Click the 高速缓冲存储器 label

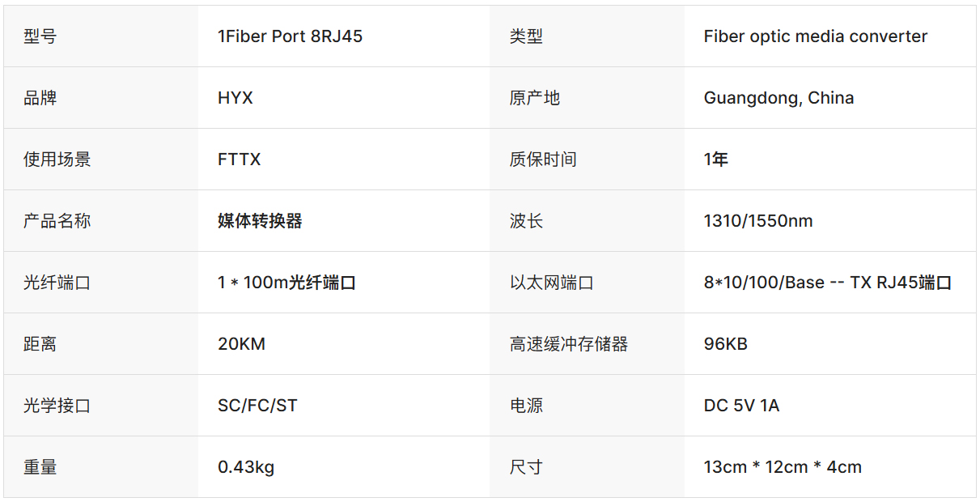569,344
